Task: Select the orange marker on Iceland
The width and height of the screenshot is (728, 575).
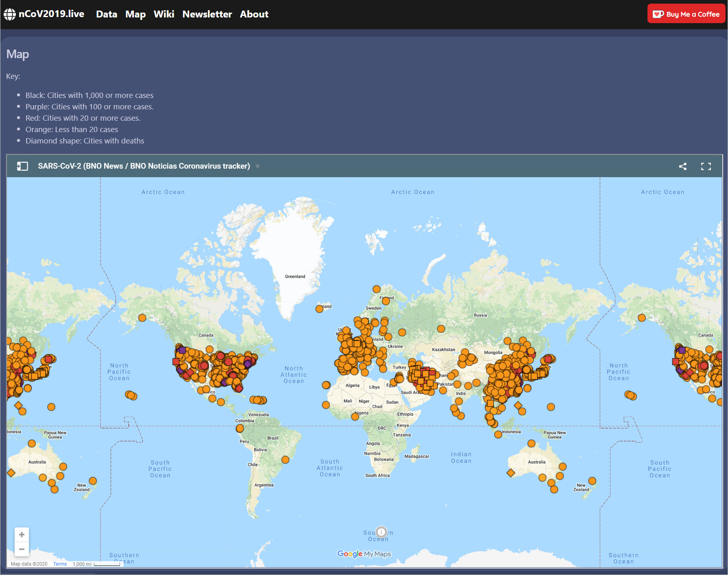Action: (319, 309)
